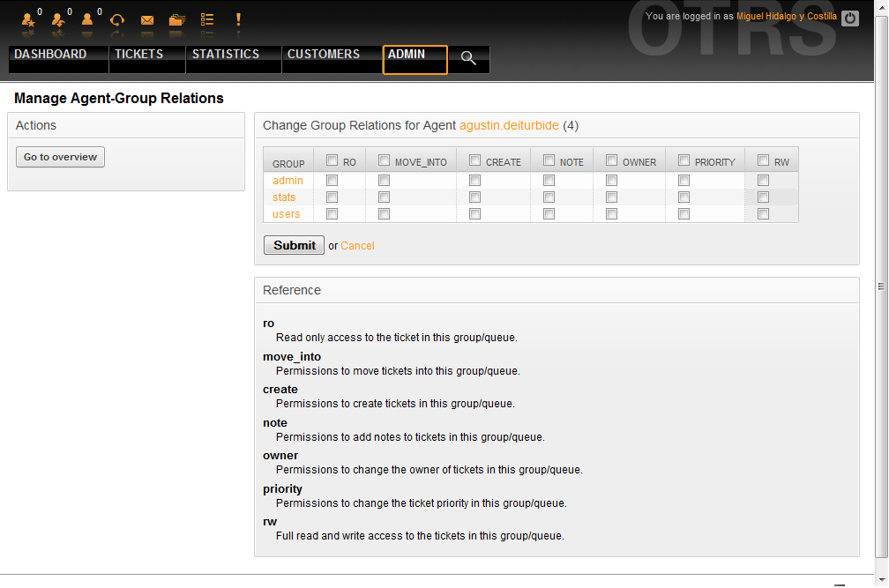889x588 pixels.
Task: Click the exclamation mark escalation icon
Action: click(238, 19)
